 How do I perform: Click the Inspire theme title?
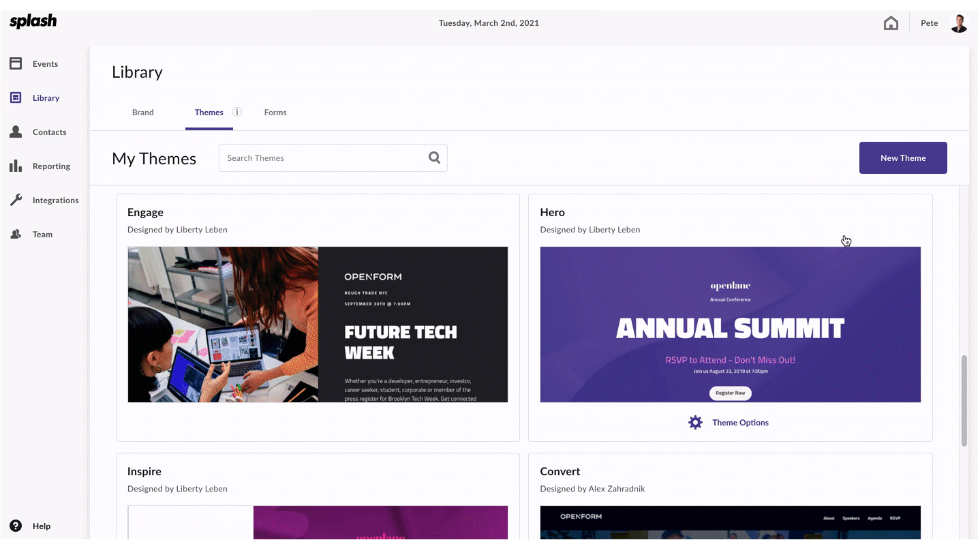coord(144,472)
